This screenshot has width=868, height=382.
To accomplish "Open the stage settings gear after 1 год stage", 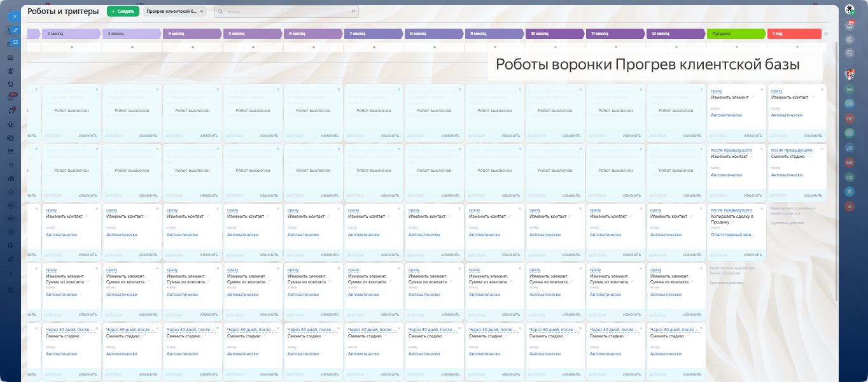I will pyautogui.click(x=826, y=34).
